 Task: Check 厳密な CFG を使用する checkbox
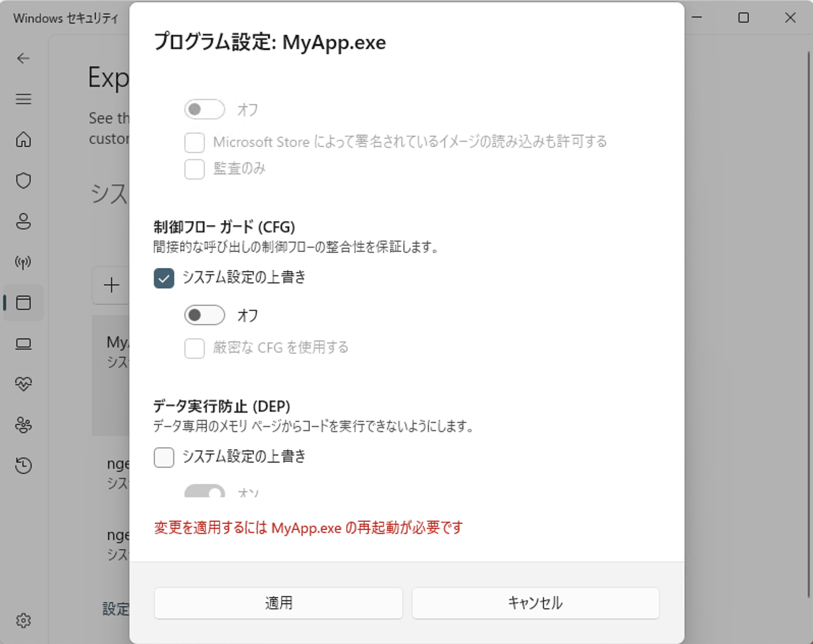[195, 348]
